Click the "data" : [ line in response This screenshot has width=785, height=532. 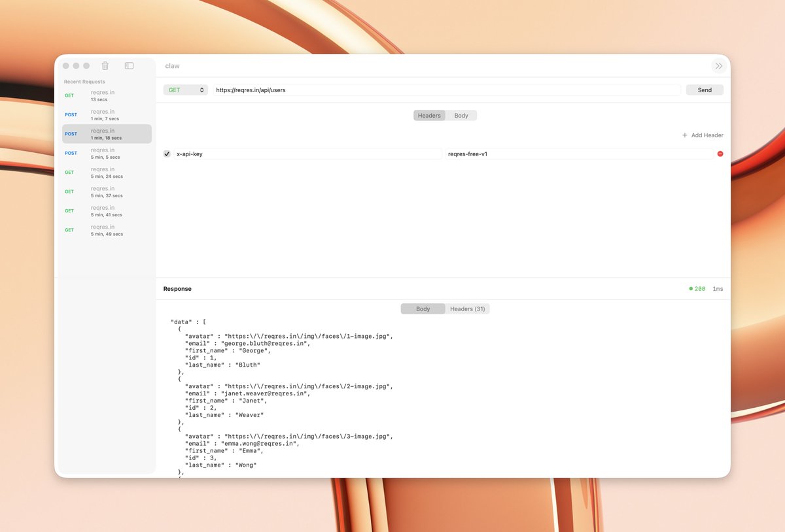tap(189, 322)
